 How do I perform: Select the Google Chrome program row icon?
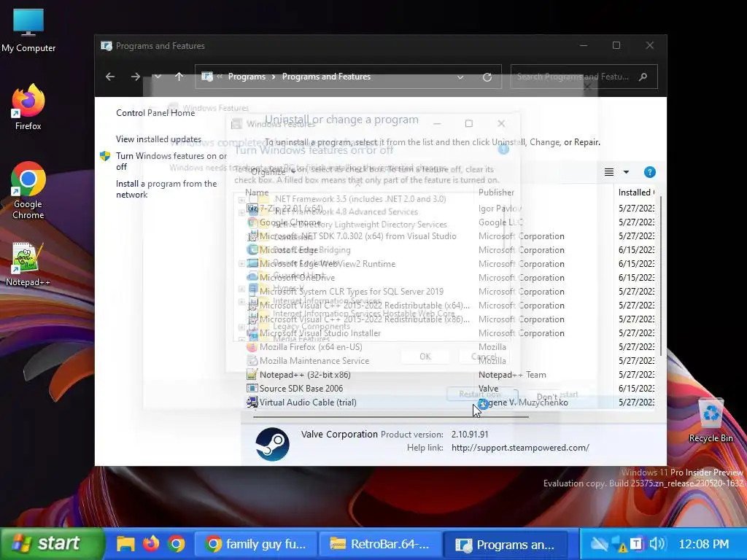click(252, 222)
